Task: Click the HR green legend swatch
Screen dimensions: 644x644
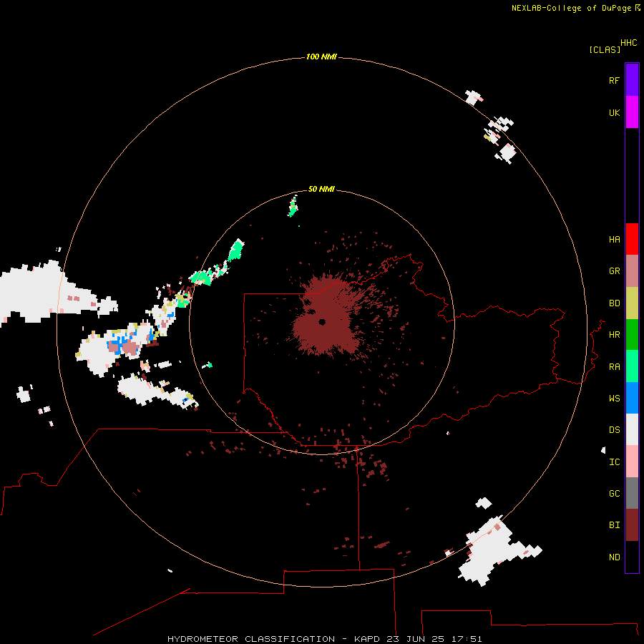Action: tap(632, 335)
